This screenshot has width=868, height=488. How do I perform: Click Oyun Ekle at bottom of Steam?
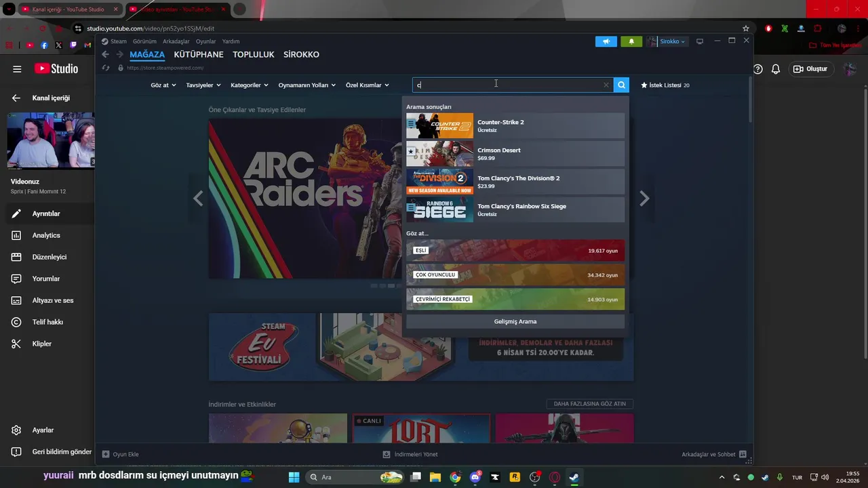[121, 454]
